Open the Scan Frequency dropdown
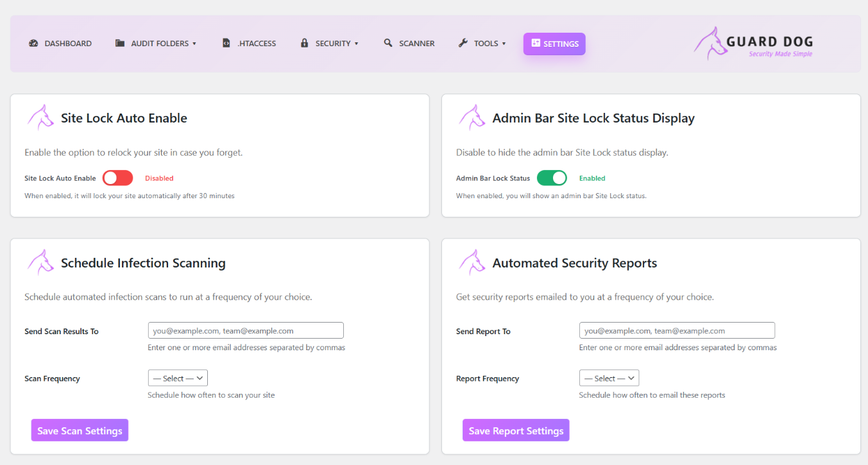 point(178,378)
